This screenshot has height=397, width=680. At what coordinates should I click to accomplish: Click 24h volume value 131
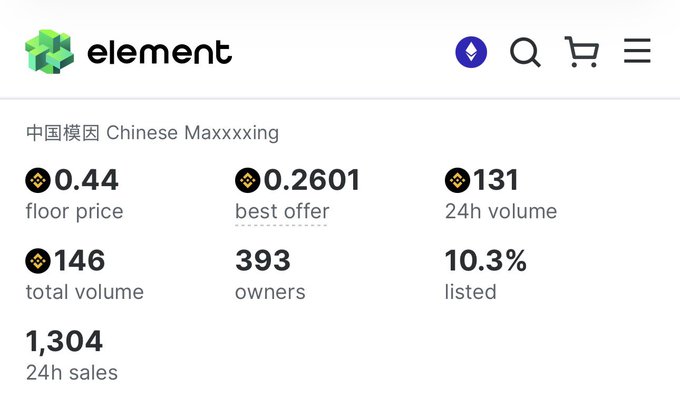496,180
